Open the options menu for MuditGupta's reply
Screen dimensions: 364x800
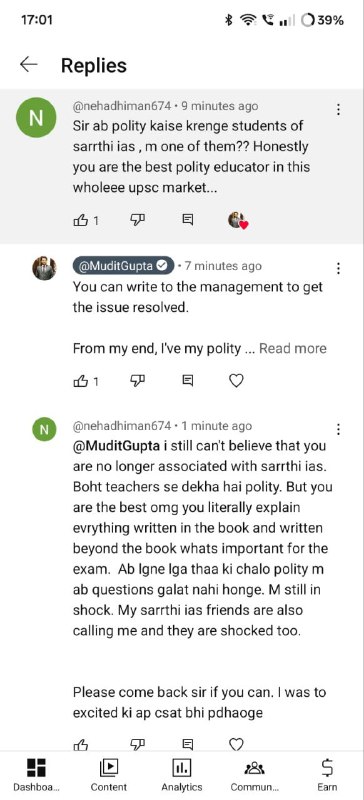[x=337, y=268]
